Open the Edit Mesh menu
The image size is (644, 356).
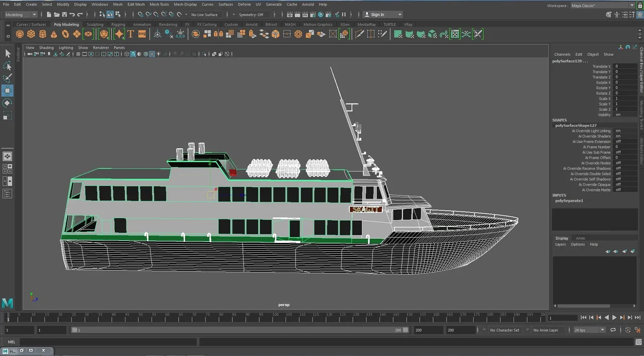(x=136, y=5)
